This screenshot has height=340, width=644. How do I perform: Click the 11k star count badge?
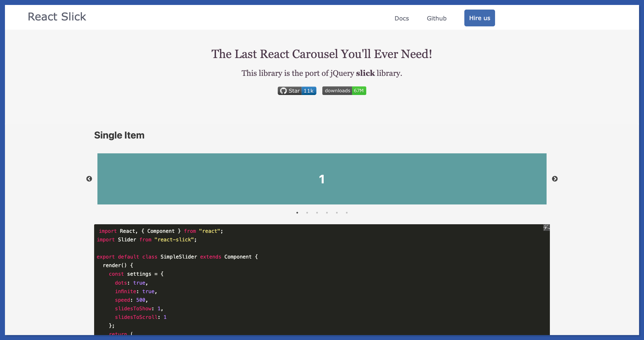click(309, 91)
